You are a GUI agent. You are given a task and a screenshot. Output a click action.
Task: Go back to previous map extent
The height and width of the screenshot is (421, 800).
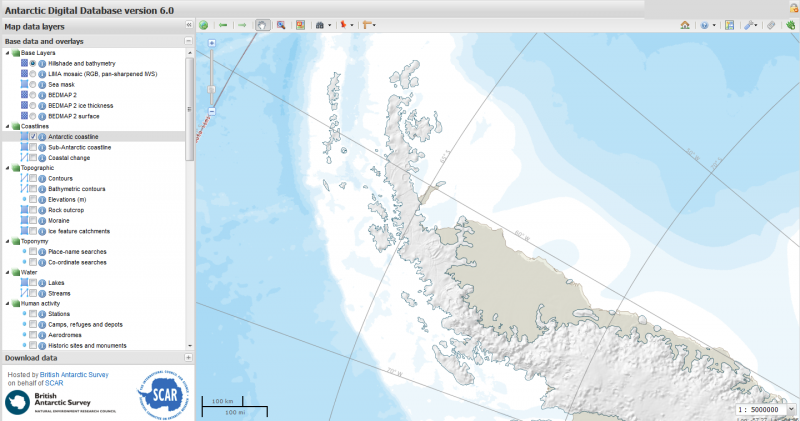point(223,24)
